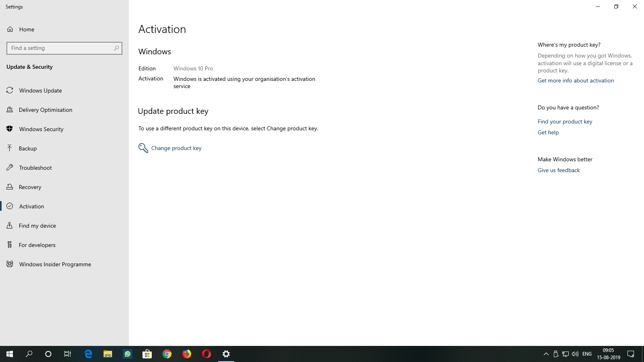Screen dimensions: 644x362
Task: Click the power/battery tray icon
Action: point(556,354)
